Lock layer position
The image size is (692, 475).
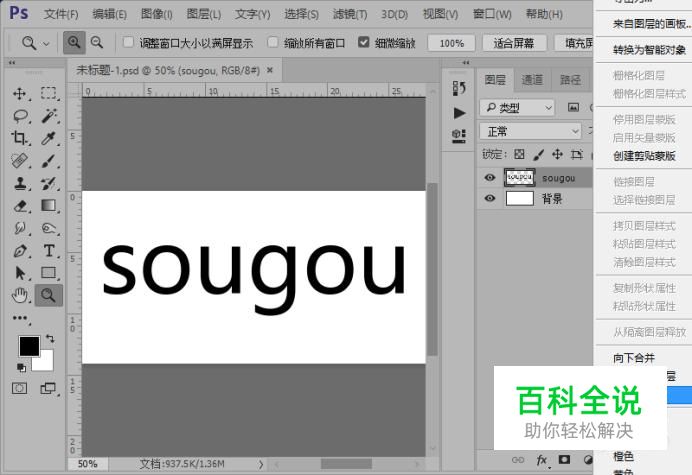click(557, 154)
